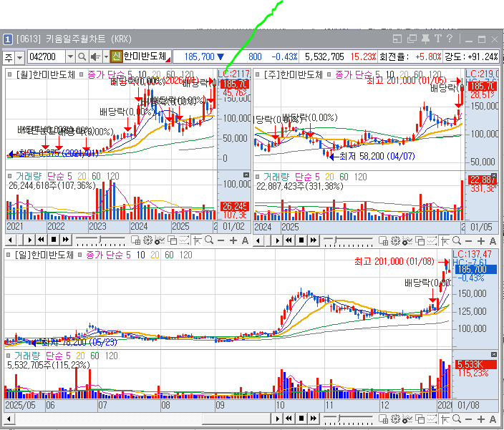This screenshot has width=504, height=430.
Task: Open chart settings gear in monthly chart toolbar
Action: coord(148,240)
